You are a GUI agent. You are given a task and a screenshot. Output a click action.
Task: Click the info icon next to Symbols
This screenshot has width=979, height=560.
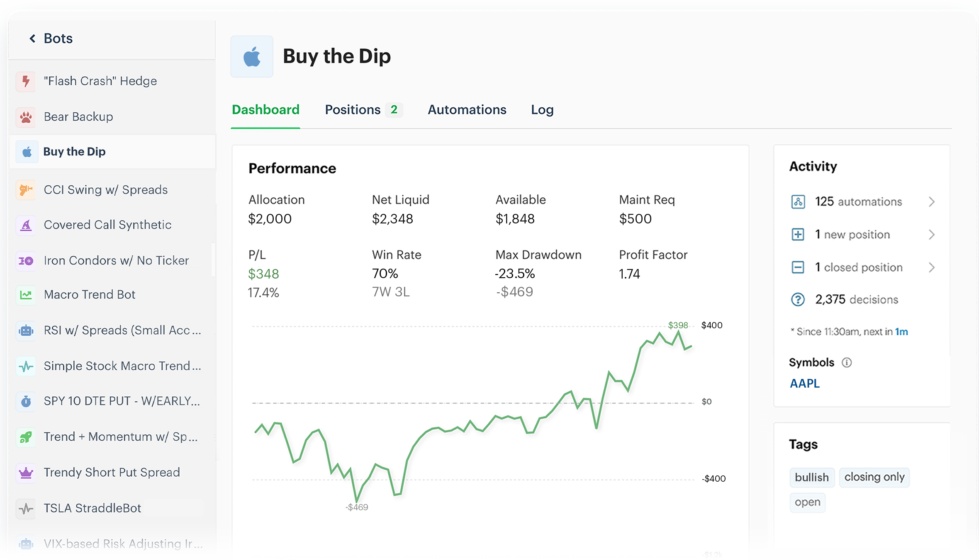tap(847, 363)
